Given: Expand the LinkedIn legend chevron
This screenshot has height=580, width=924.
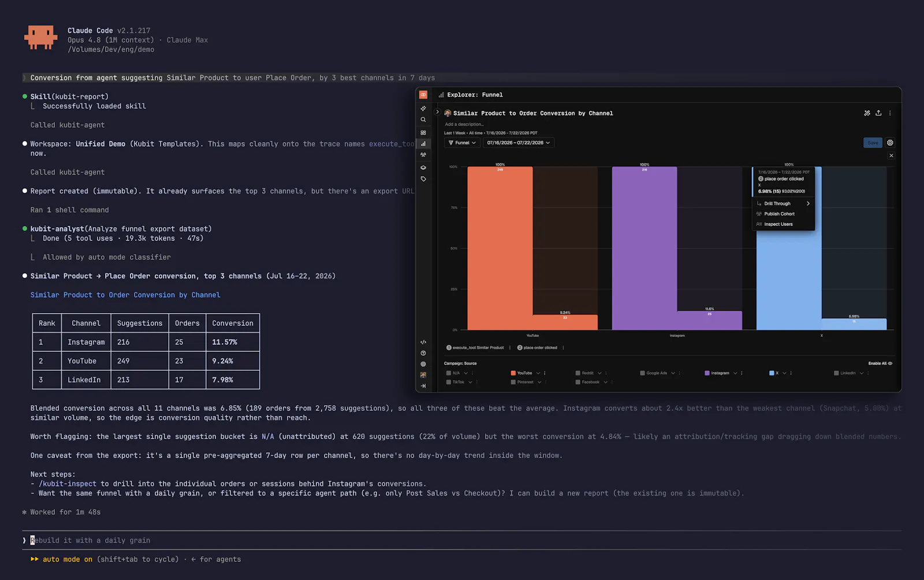Looking at the screenshot, I should pyautogui.click(x=862, y=373).
